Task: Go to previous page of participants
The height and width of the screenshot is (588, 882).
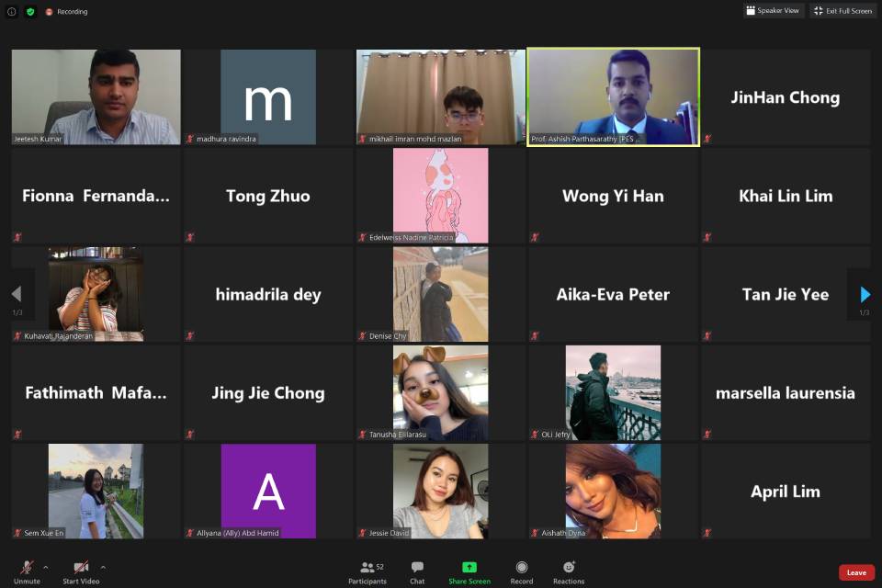Action: tap(17, 294)
